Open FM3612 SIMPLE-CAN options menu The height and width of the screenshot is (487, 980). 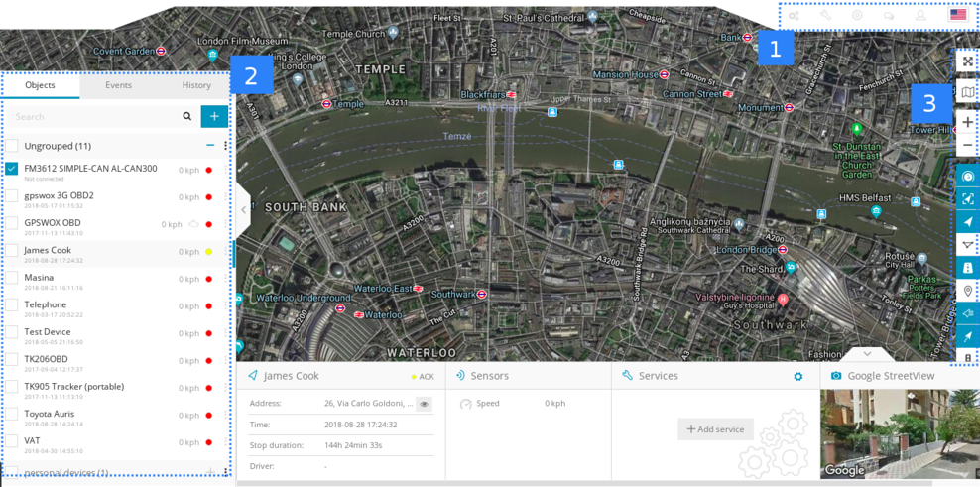(x=225, y=170)
